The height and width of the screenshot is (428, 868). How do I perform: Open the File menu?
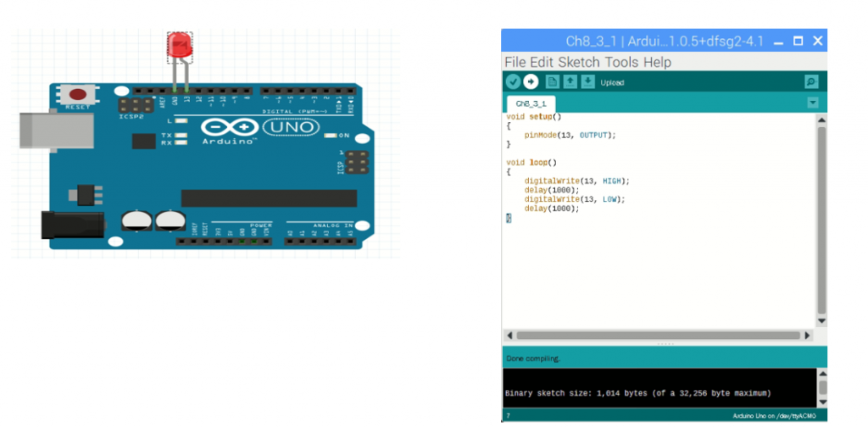click(515, 62)
